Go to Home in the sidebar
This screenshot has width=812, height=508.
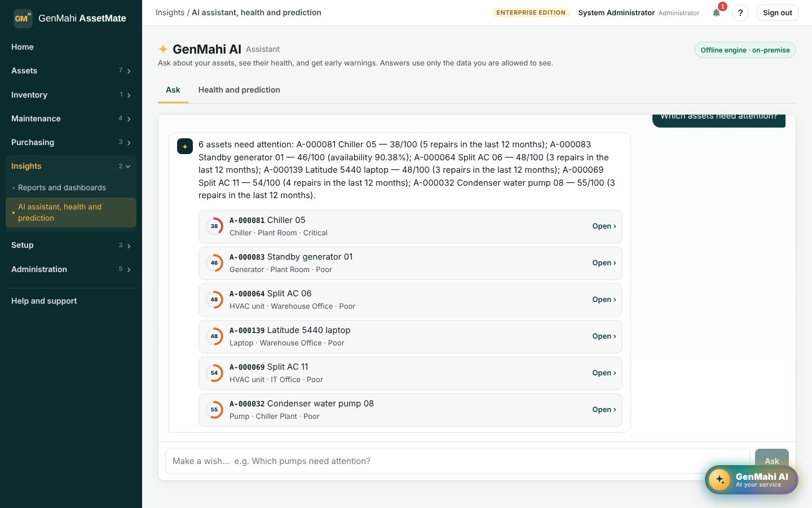[71, 47]
